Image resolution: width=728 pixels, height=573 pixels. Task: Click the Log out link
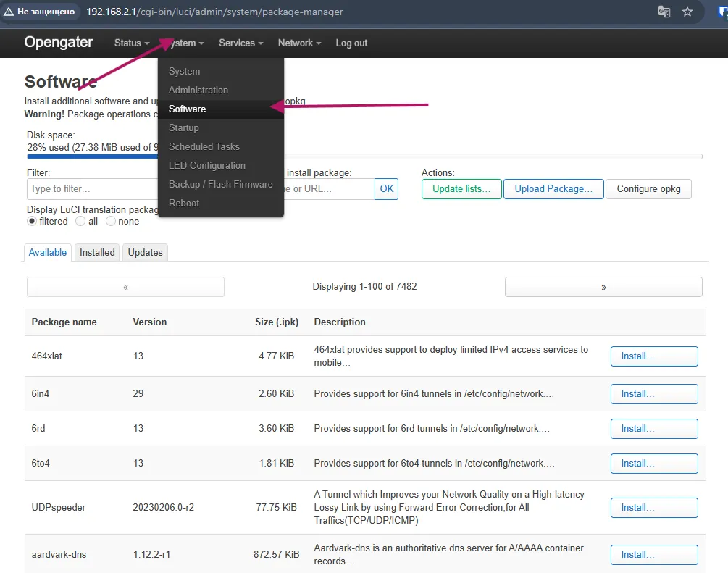coord(351,43)
